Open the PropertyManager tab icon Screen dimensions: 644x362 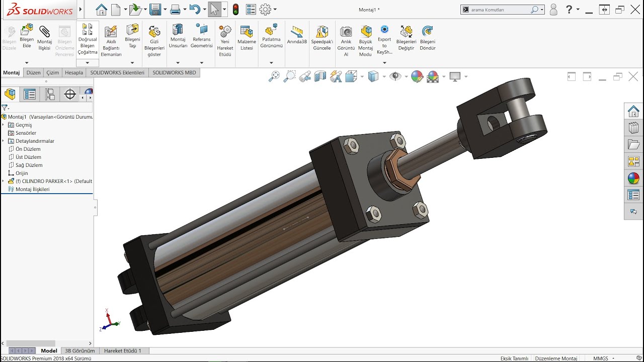point(30,94)
